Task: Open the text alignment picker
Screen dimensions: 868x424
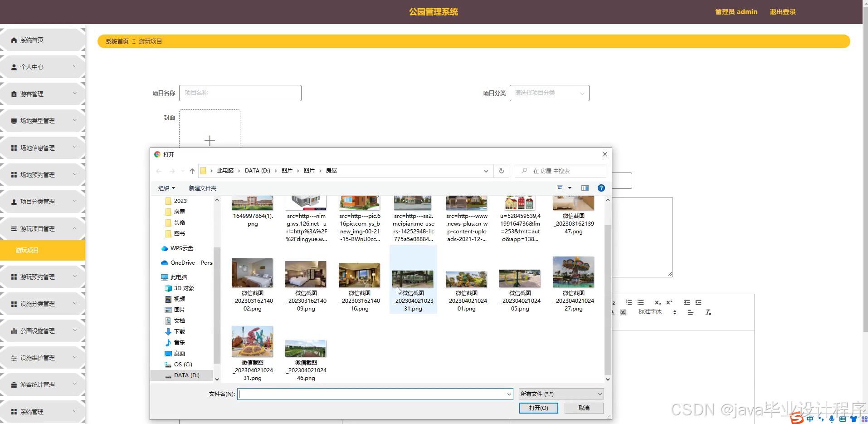Action: click(690, 312)
